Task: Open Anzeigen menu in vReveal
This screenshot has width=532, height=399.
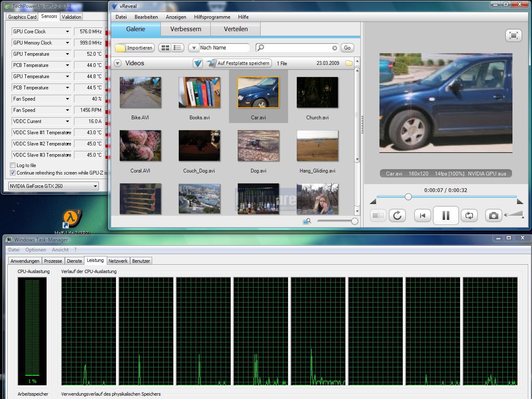Action: click(176, 17)
